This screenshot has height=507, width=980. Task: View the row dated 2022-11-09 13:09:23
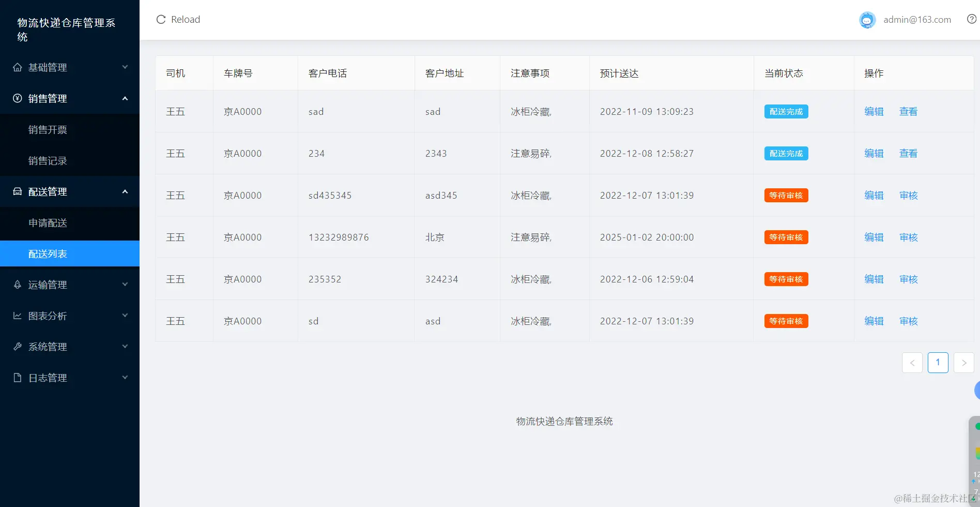pos(908,111)
